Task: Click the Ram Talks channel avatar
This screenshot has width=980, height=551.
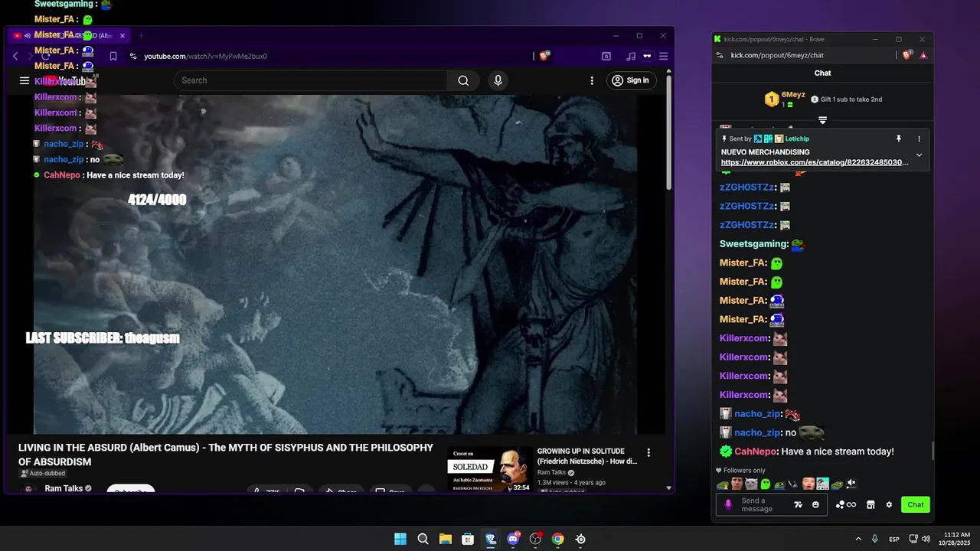Action: tap(28, 489)
